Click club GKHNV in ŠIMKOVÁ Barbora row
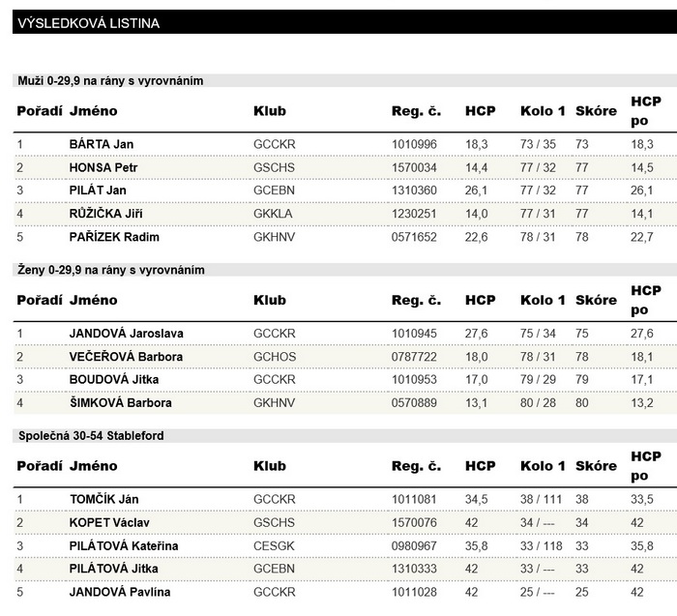The height and width of the screenshot is (616, 677). [x=274, y=402]
